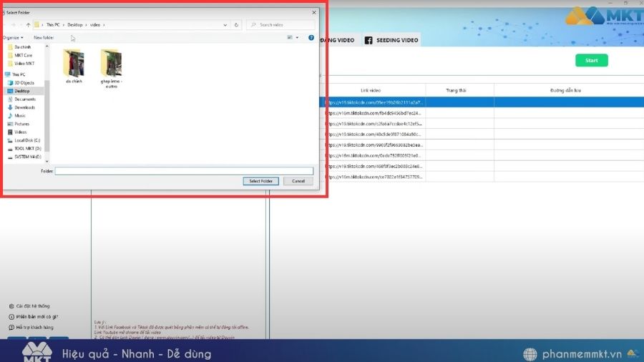Open the Help question mark icon
The height and width of the screenshot is (362, 644).
(x=311, y=37)
